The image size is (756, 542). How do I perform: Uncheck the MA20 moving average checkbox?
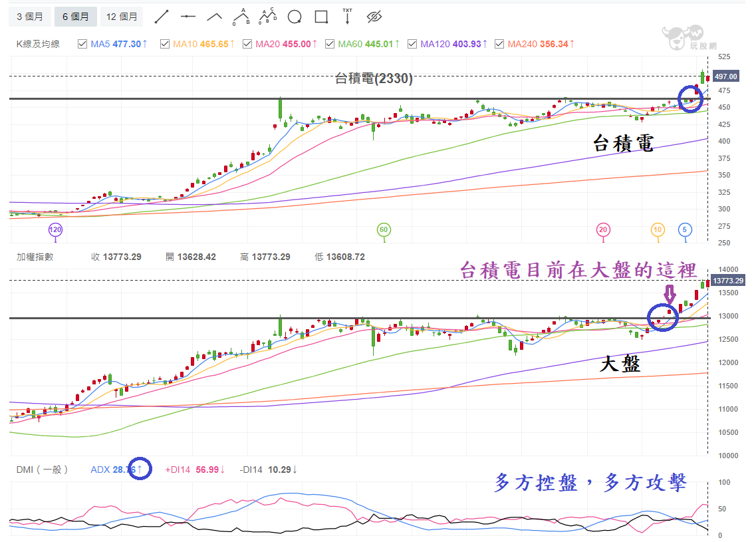point(247,44)
